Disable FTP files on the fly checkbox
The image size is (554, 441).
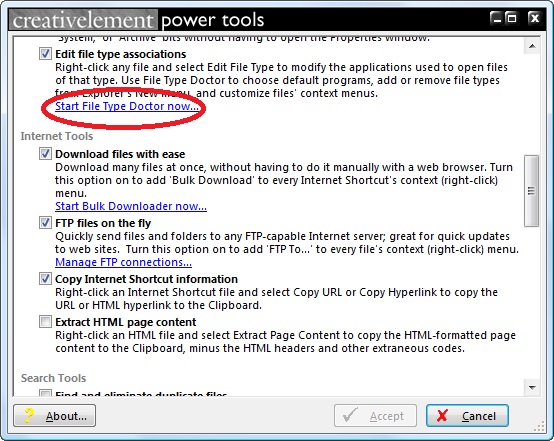[45, 223]
